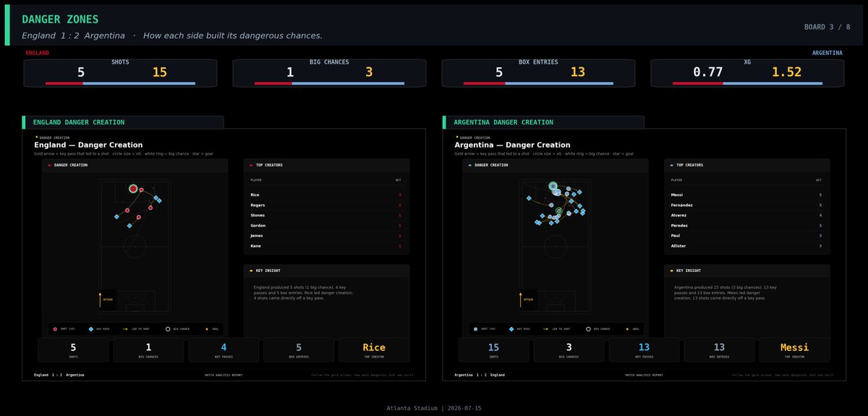The image size is (868, 416).
Task: Click the big chance ring in England's legend
Action: (x=168, y=329)
